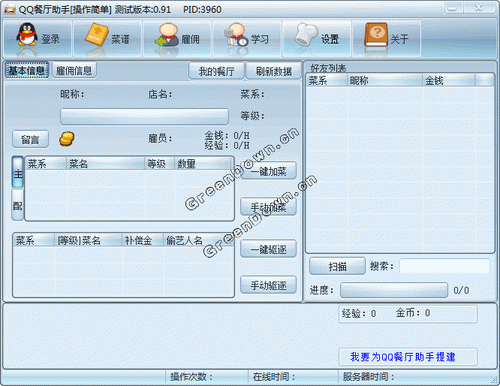This screenshot has width=500, height=386.
Task: Click the 进度 progress bar
Action: [x=394, y=290]
